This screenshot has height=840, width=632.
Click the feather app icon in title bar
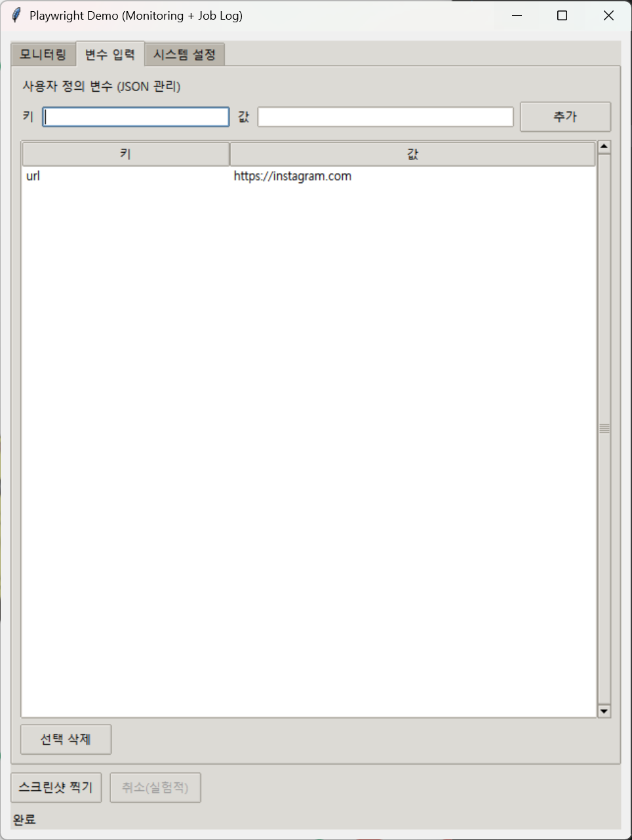tap(16, 15)
